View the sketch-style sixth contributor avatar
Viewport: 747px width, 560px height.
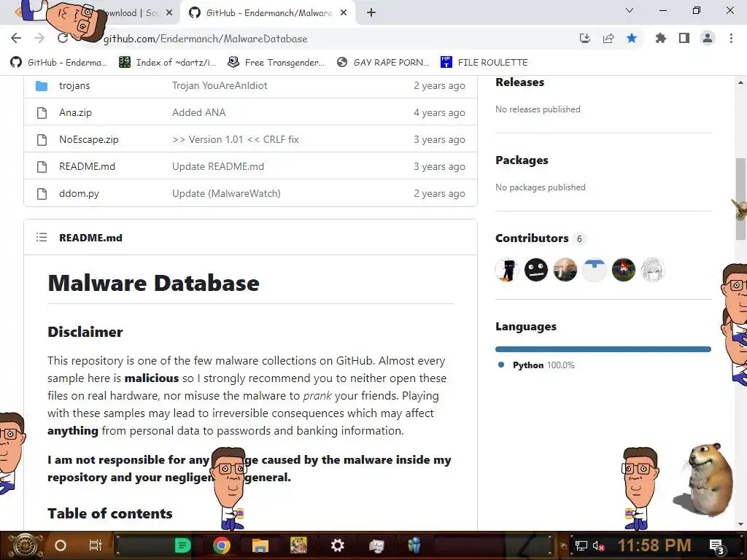[652, 270]
